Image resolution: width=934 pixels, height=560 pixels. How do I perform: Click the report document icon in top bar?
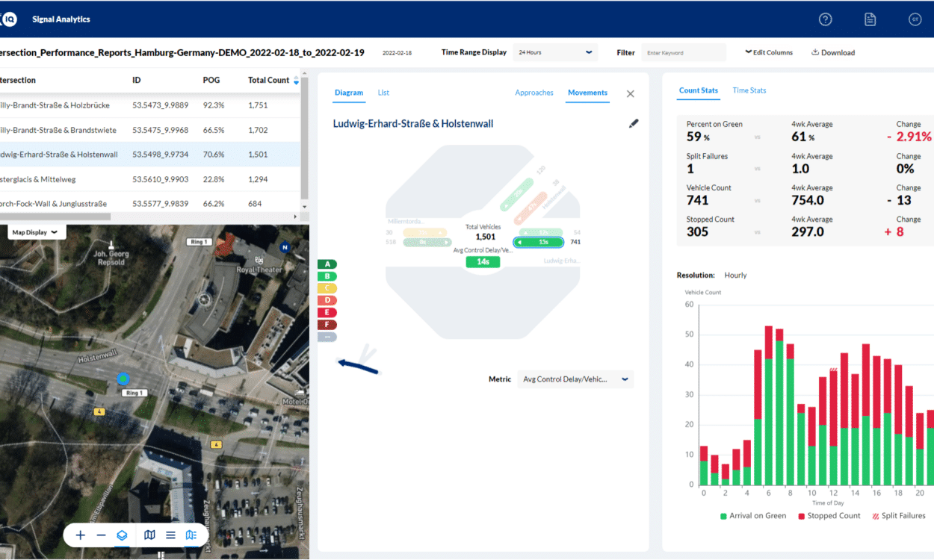click(x=870, y=19)
